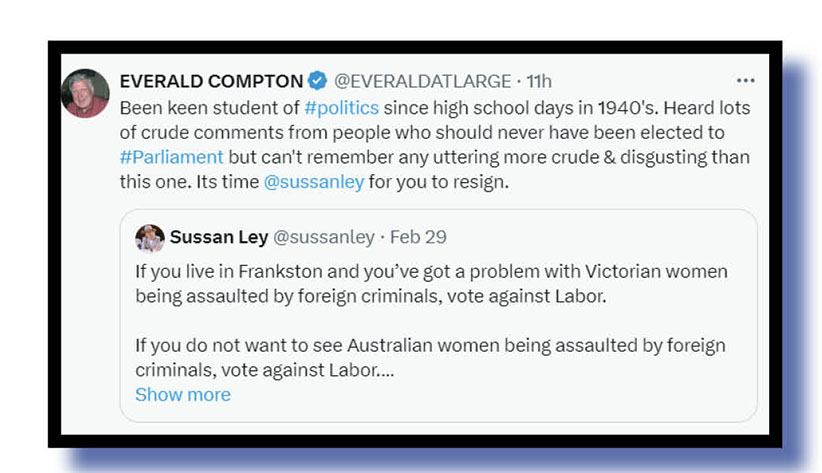Click the Feb 29 date

pos(418,237)
